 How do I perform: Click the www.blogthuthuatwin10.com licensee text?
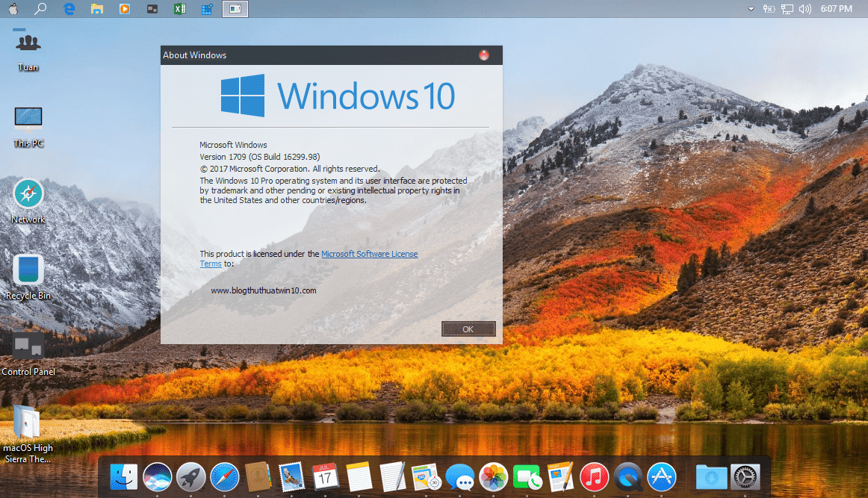264,290
